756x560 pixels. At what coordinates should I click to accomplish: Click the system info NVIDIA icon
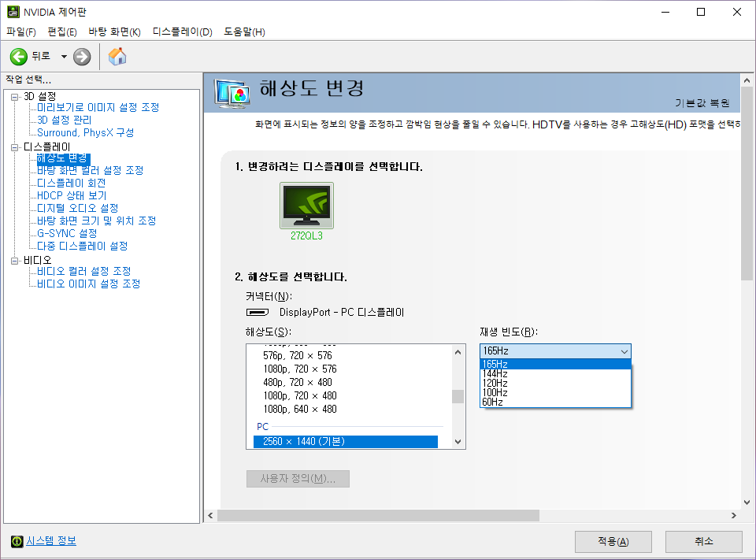point(17,541)
